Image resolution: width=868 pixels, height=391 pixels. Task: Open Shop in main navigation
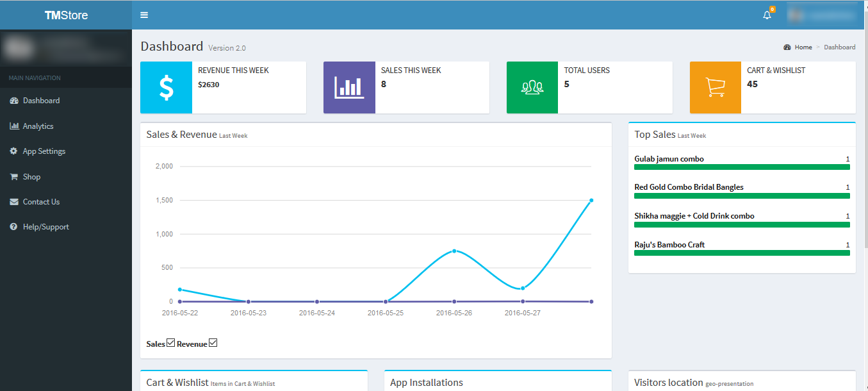[x=66, y=176]
